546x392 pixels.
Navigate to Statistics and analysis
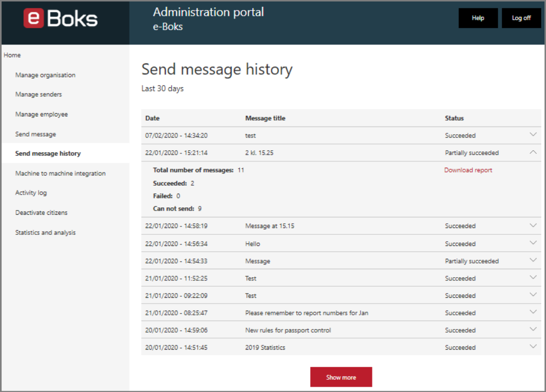46,233
